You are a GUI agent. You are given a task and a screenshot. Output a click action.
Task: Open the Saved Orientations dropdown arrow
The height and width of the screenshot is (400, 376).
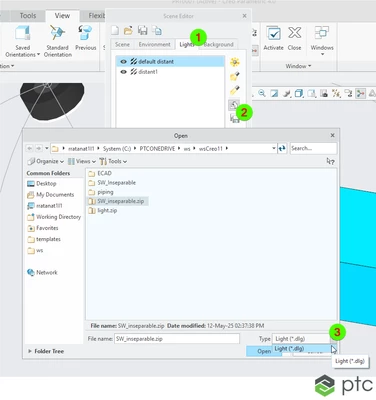click(x=38, y=55)
